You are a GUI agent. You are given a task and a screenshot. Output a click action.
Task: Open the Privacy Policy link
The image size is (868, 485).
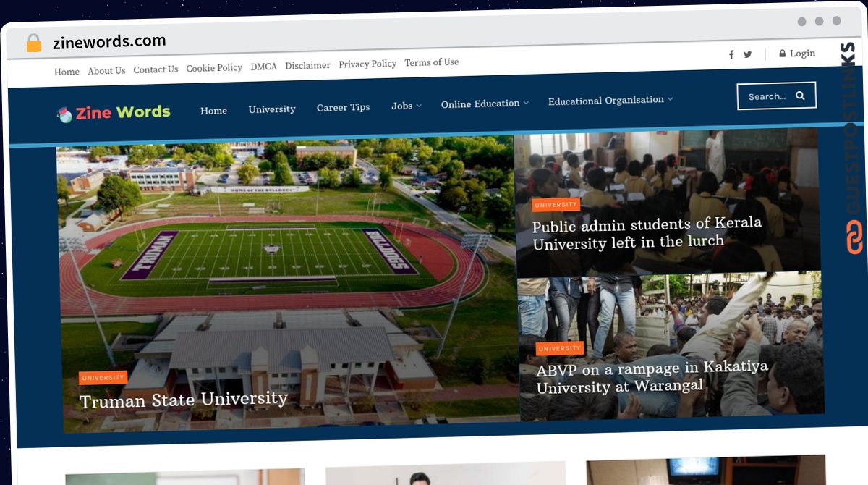[367, 64]
